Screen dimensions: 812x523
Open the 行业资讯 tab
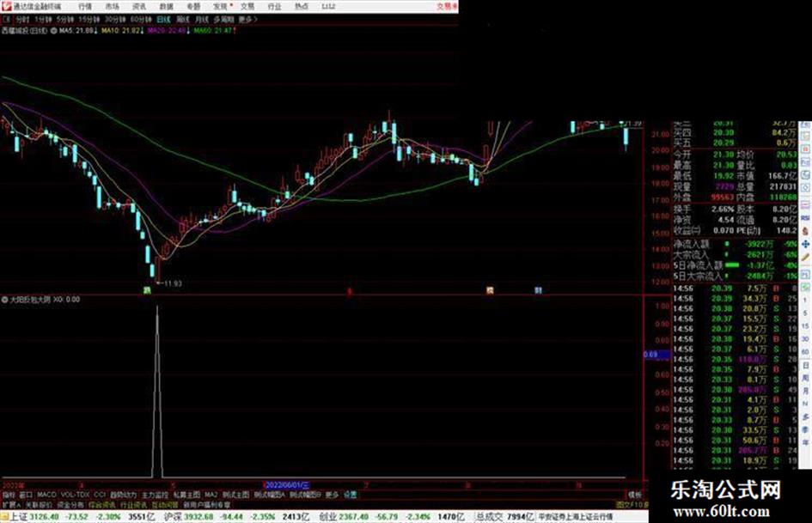click(133, 504)
